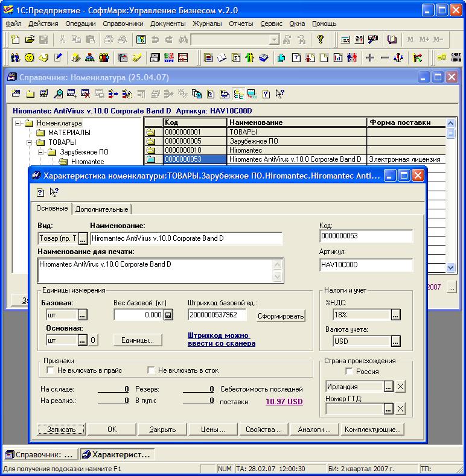
Task: Open the weight calculator button beside Вес базовой
Action: coord(168,315)
